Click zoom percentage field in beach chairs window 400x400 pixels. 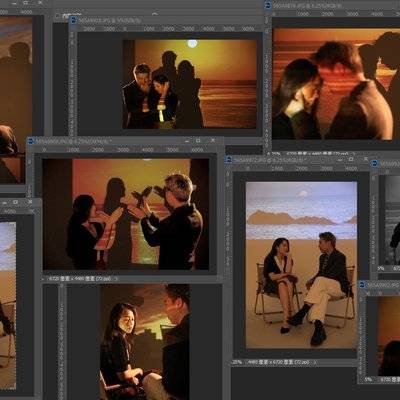tap(237, 362)
